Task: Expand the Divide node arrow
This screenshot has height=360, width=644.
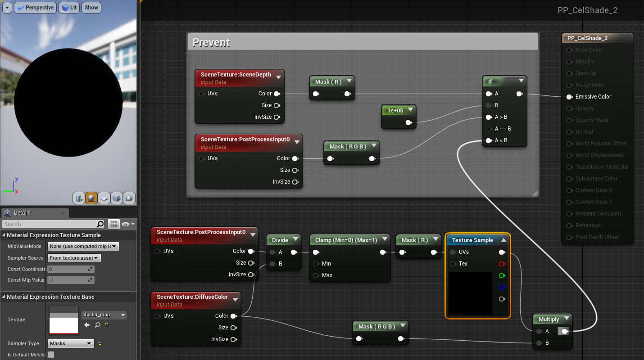Action: click(295, 240)
